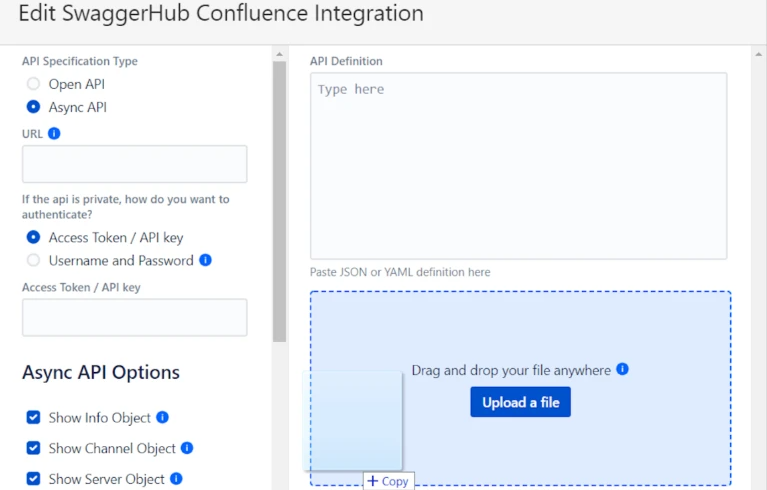Open the Username and Password info icon
The width and height of the screenshot is (767, 490).
tap(205, 260)
